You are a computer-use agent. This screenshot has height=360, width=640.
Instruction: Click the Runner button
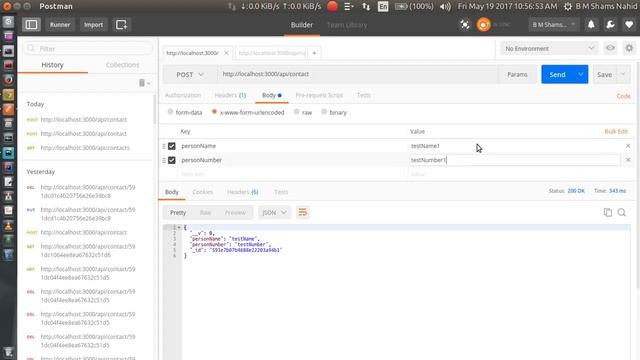point(60,25)
